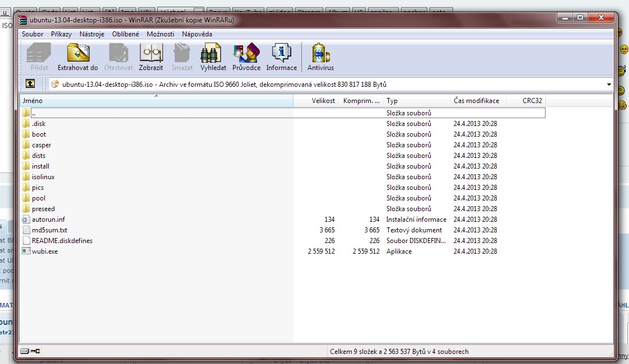This screenshot has height=364, width=629.
Task: Click the WinRAR title bar icon
Action: (23, 20)
